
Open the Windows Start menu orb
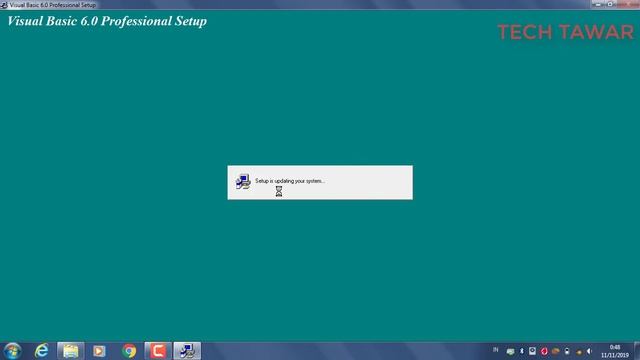[12, 351]
